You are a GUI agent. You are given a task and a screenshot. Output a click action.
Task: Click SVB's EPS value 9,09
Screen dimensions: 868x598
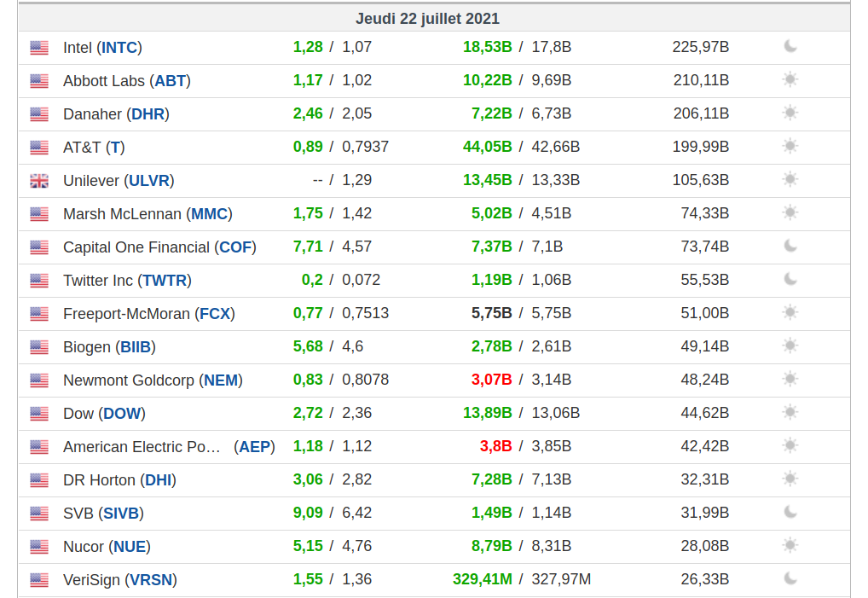(308, 513)
